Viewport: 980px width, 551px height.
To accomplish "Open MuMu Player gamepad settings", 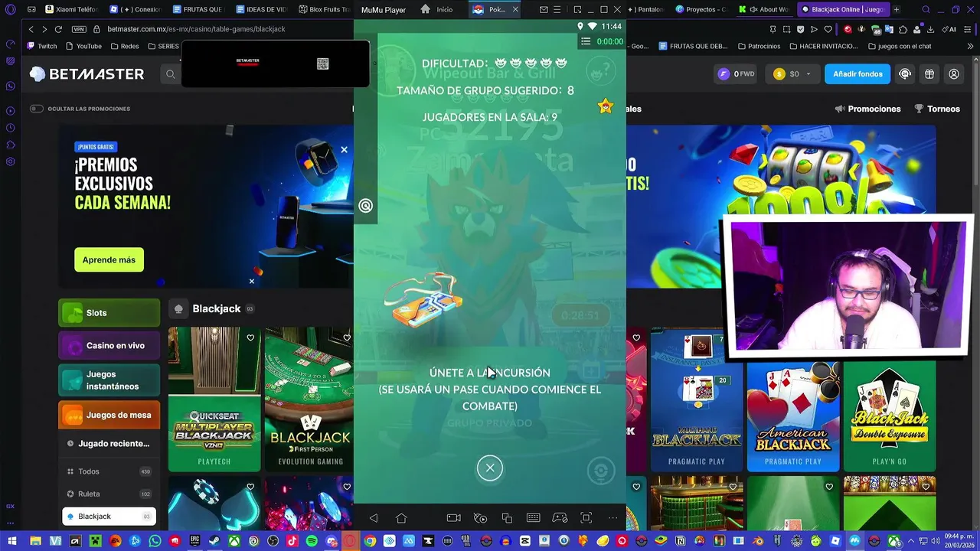I will coord(560,518).
